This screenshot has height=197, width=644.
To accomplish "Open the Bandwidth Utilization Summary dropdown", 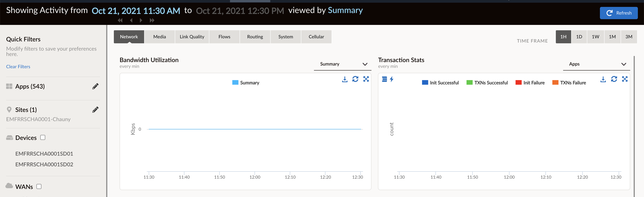I will (342, 64).
